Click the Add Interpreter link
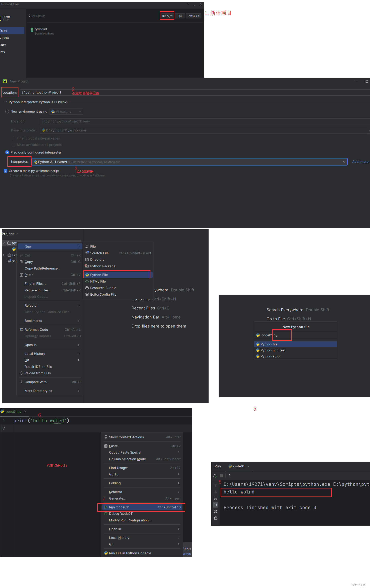The height and width of the screenshot is (588, 370). pos(361,161)
